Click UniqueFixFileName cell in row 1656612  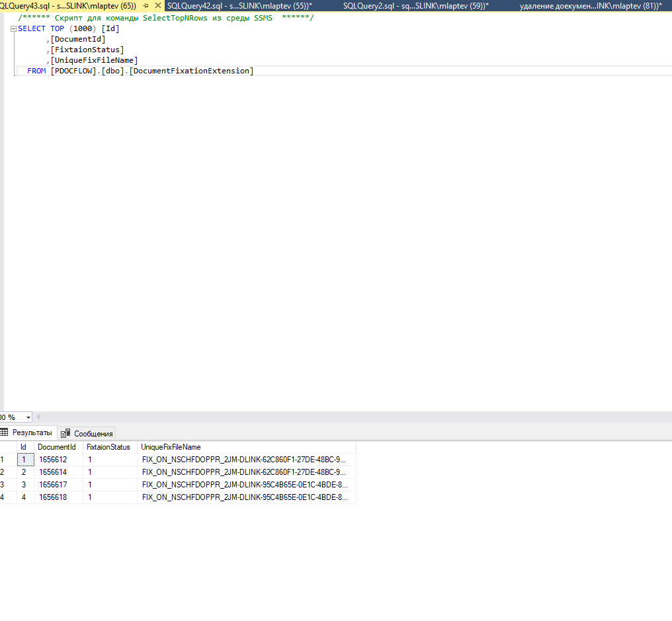click(247, 460)
